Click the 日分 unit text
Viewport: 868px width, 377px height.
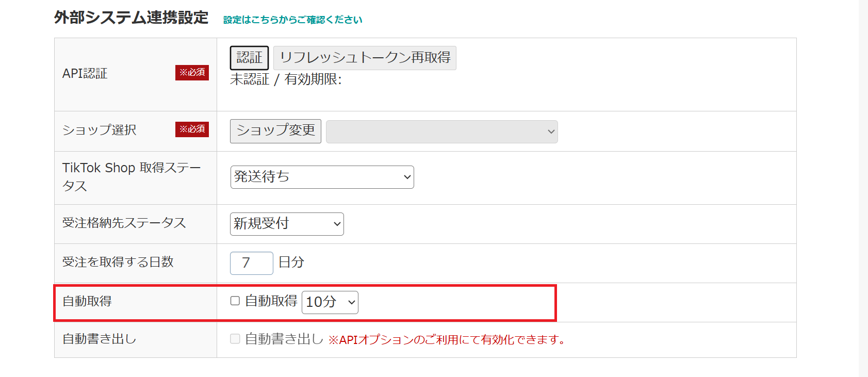(x=291, y=263)
